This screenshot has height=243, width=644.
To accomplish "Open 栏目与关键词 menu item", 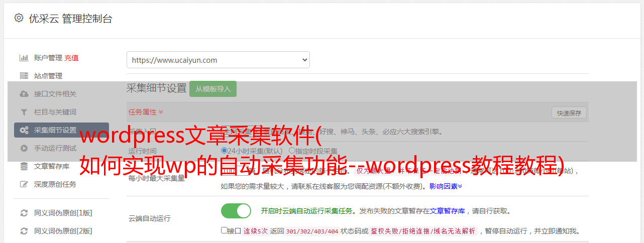I will [55, 112].
